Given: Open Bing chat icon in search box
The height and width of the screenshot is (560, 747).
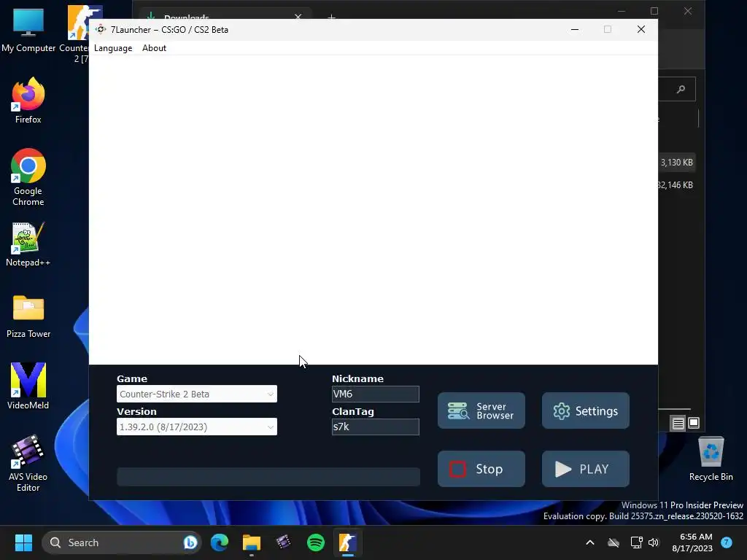Looking at the screenshot, I should pos(190,542).
